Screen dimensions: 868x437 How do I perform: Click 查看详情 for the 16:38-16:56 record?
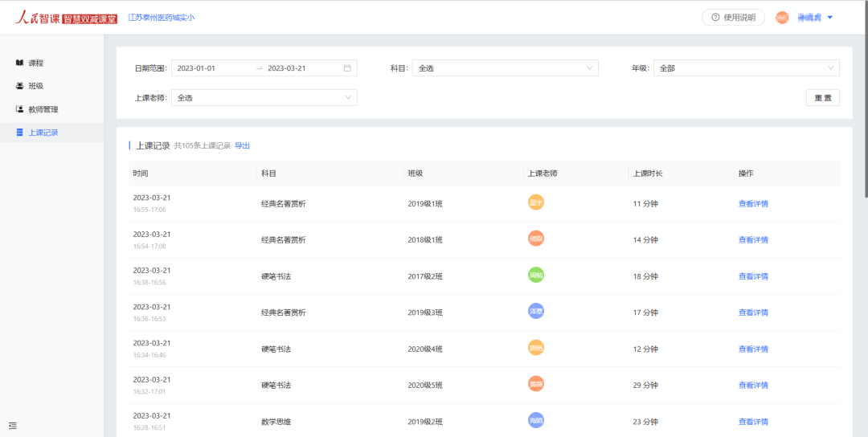pyautogui.click(x=753, y=276)
